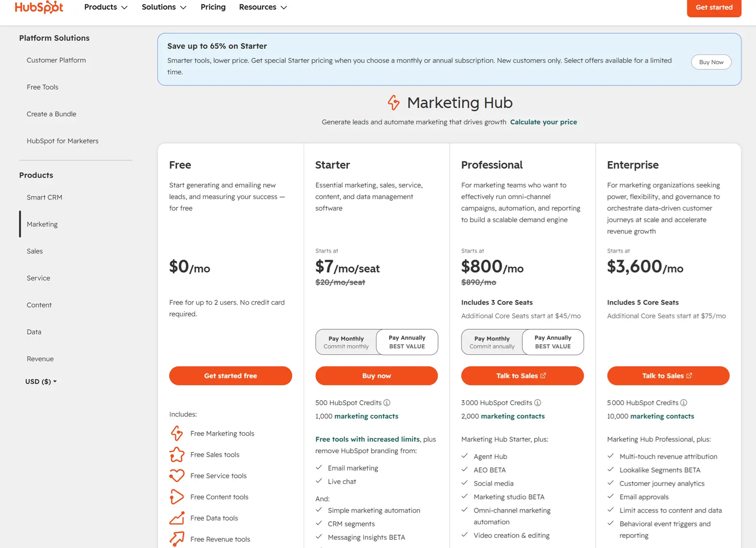Click the Free Revenue tools icon
The width and height of the screenshot is (756, 548).
(177, 539)
